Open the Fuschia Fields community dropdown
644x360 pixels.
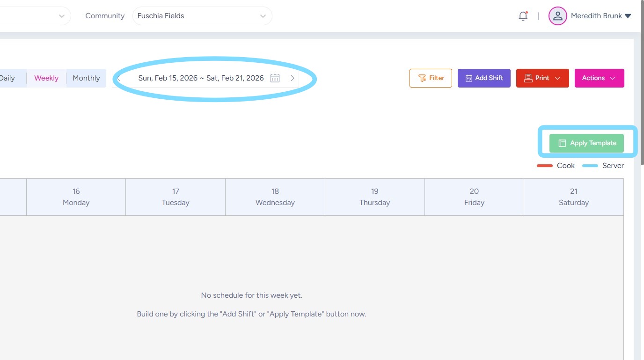(202, 16)
